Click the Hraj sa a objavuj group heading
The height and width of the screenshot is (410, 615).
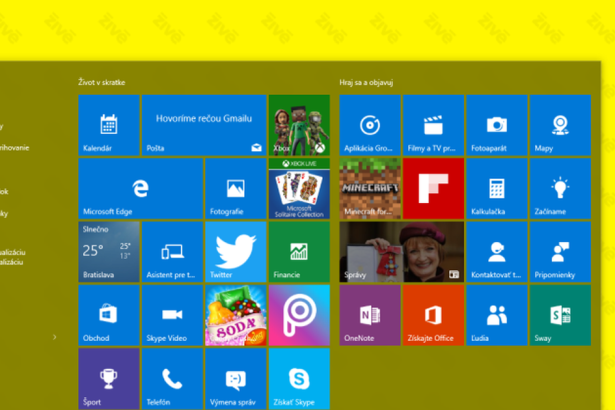366,82
